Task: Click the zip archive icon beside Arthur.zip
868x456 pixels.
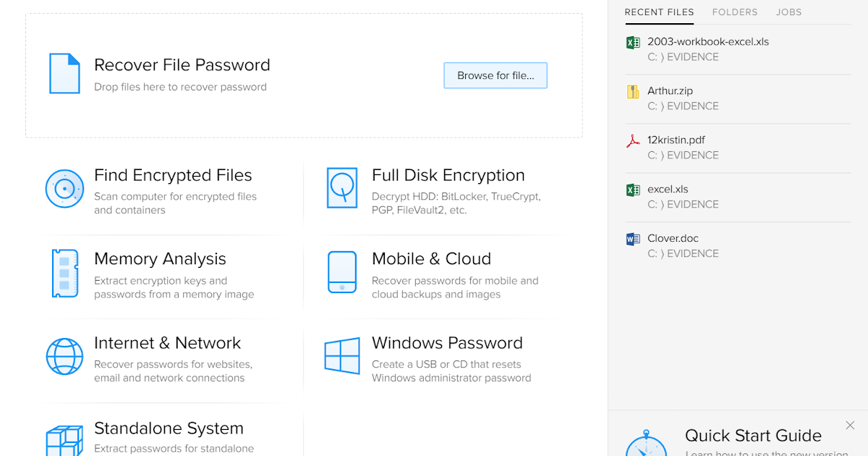Action: [633, 92]
